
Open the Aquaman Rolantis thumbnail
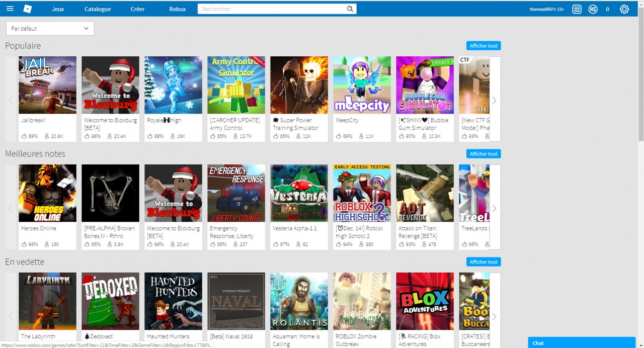tap(299, 301)
